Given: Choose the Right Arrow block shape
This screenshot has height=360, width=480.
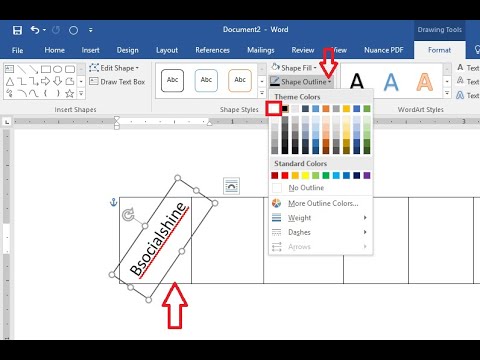Looking at the screenshot, I should (x=46, y=81).
